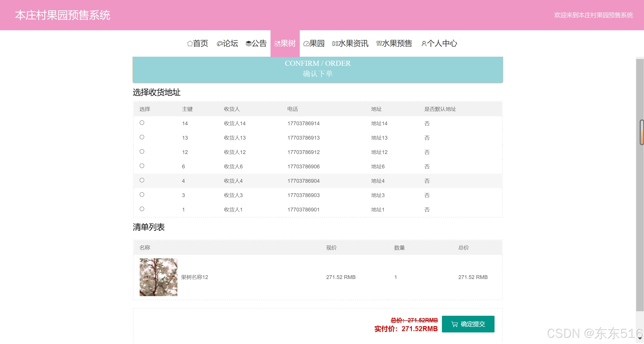Viewport: 644px width, 344px height.
Task: Choose the address row with 地址4
Action: click(x=142, y=180)
